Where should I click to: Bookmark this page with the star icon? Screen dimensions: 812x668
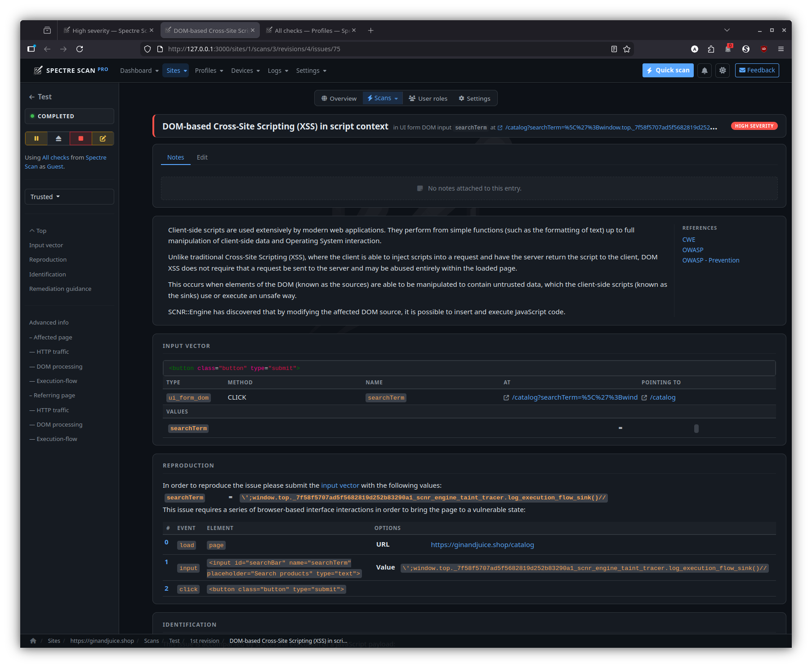coord(627,49)
